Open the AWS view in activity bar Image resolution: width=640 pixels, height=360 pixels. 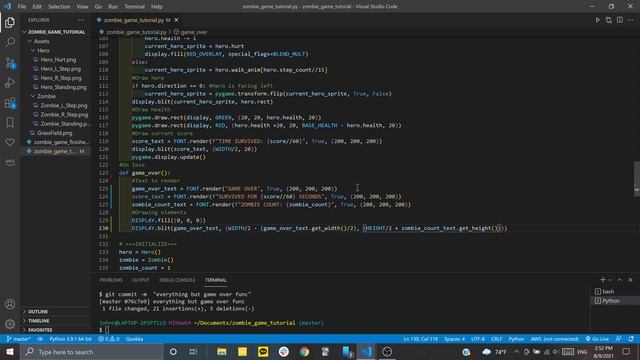coord(10,162)
